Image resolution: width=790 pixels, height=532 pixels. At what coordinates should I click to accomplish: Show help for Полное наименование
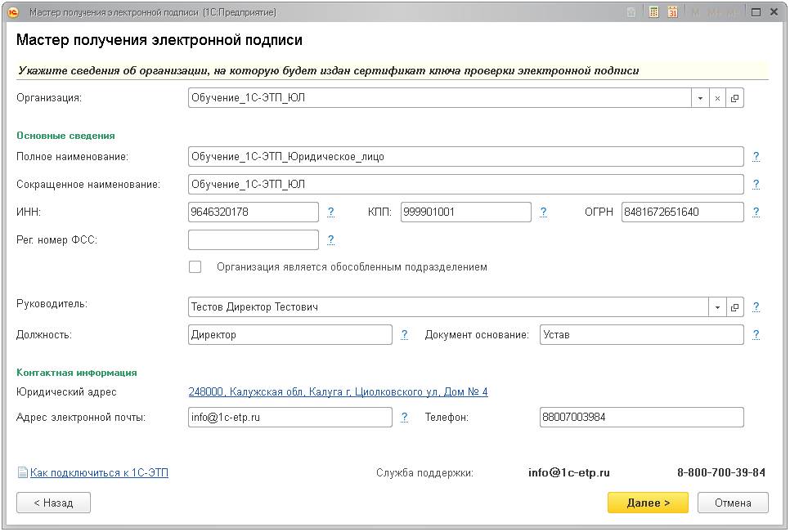point(756,156)
